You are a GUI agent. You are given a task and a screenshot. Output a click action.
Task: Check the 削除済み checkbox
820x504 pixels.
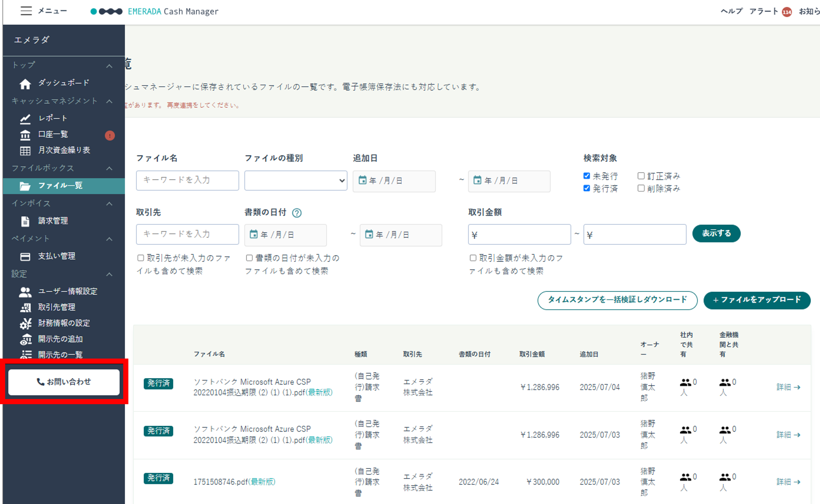pyautogui.click(x=641, y=188)
